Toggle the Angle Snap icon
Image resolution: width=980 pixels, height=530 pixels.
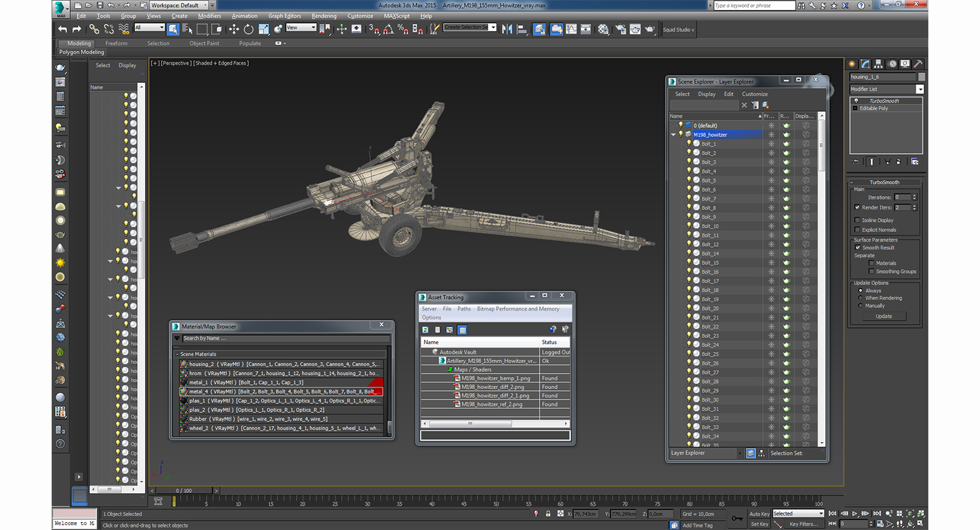tap(388, 29)
